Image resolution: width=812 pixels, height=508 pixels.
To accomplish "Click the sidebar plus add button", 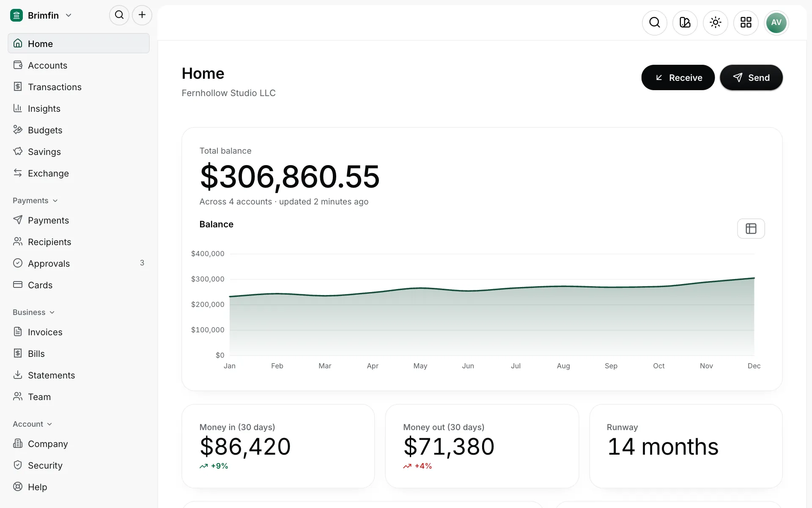I will (142, 15).
